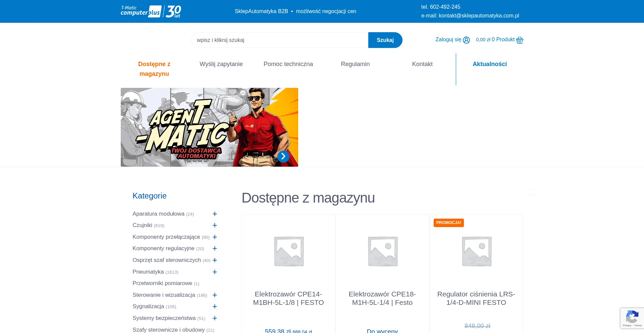The image size is (644, 333).
Task: Click the user account icon
Action: click(x=466, y=40)
